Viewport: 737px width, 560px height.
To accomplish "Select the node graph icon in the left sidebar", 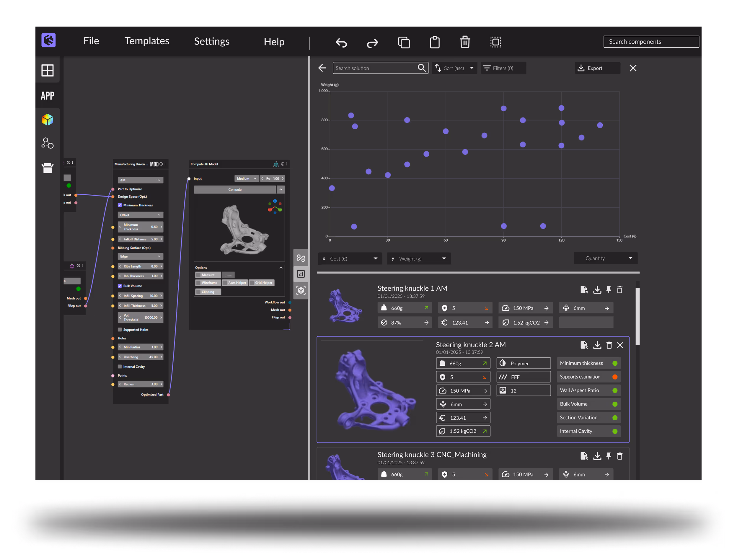I will (48, 143).
